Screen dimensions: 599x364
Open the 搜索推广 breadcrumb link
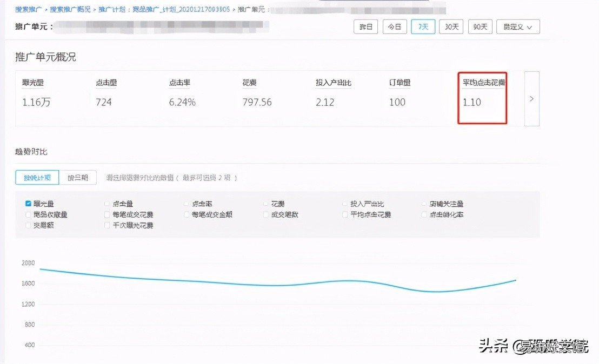click(x=29, y=9)
